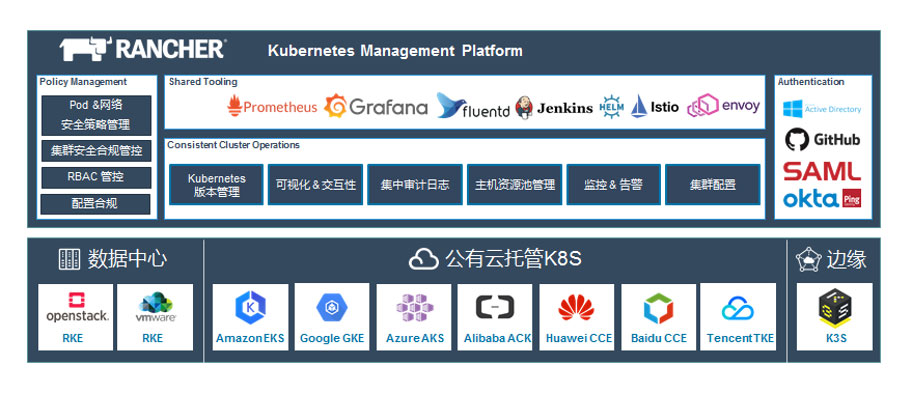Screen dimensions: 912x394
Task: Select the 集群安全合规管控 box
Action: point(96,151)
